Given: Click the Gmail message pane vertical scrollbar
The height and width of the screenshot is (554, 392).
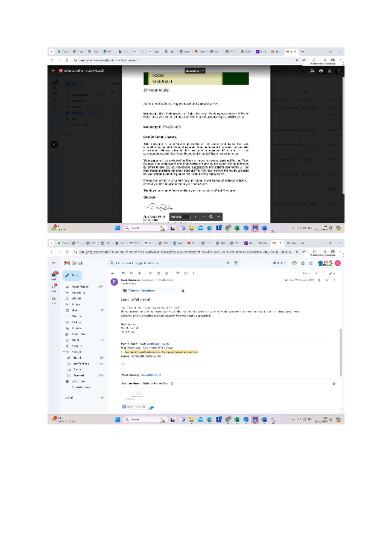Looking at the screenshot, I should 341,353.
